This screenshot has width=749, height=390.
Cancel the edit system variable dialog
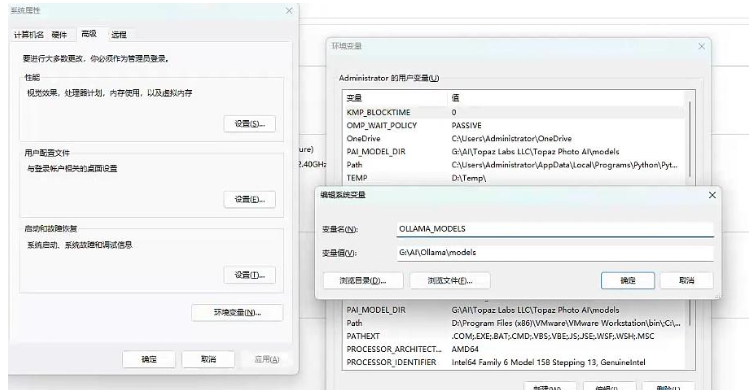click(x=686, y=281)
